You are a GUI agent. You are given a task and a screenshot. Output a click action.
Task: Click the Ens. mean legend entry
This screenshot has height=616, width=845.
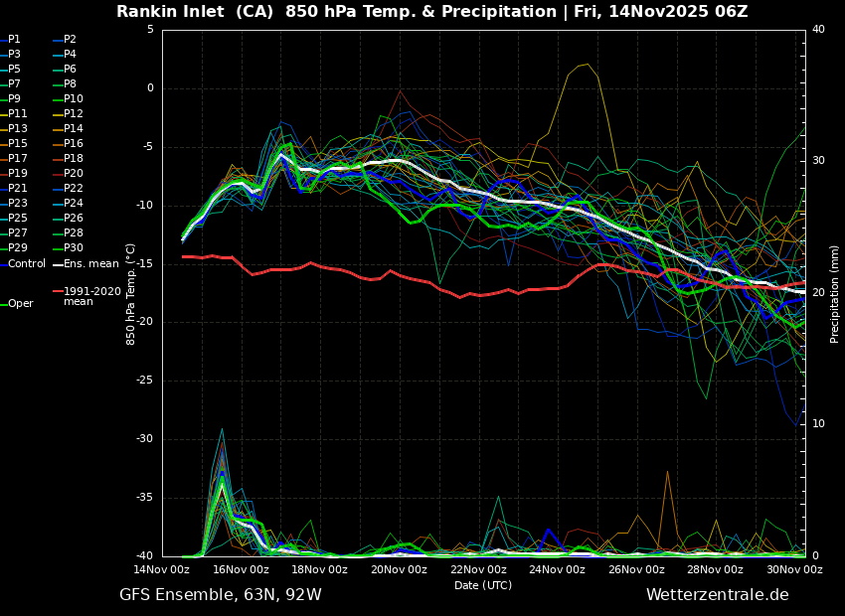(x=90, y=264)
